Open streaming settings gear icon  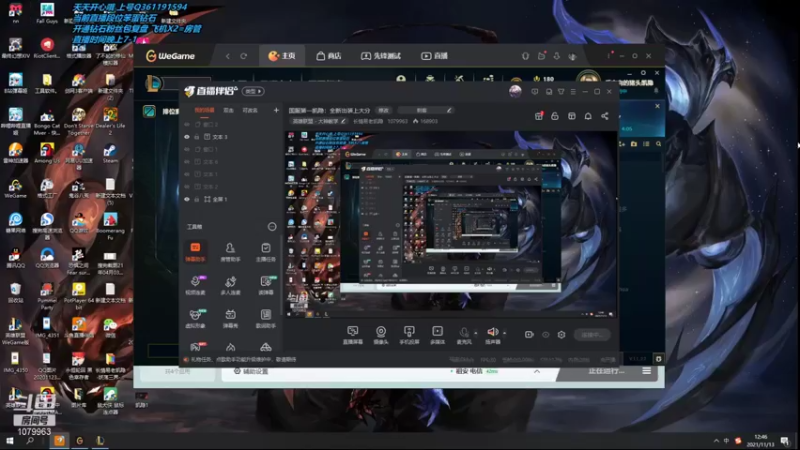(x=561, y=335)
